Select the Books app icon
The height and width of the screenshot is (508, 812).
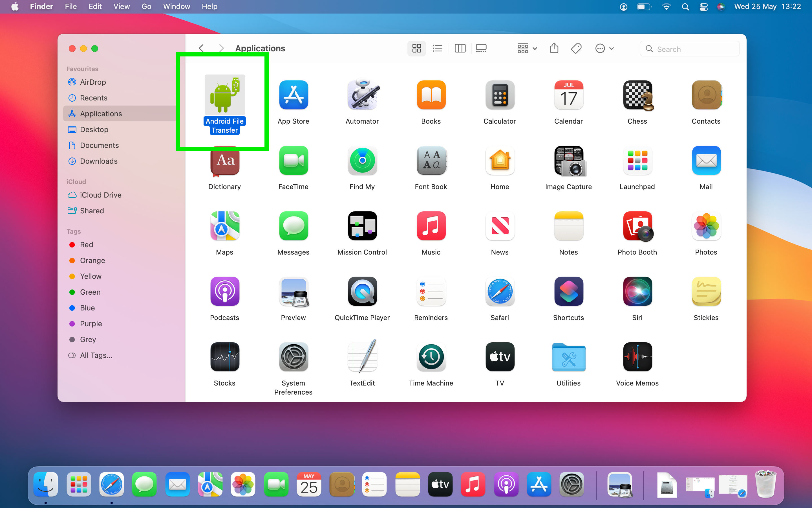point(431,95)
